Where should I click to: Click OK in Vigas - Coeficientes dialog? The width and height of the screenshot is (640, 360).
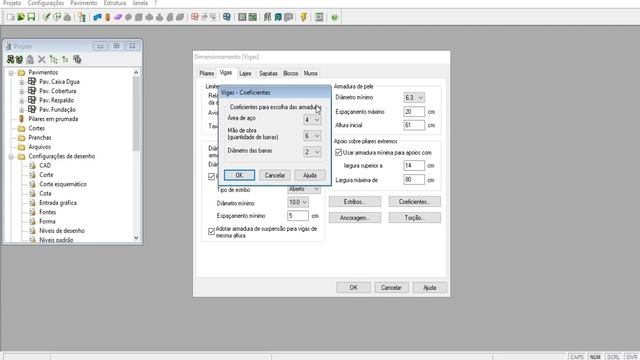tap(239, 175)
